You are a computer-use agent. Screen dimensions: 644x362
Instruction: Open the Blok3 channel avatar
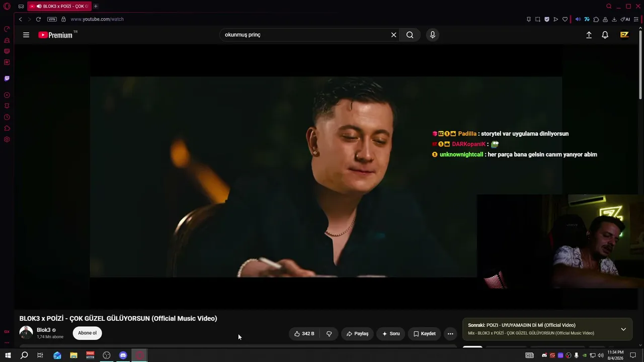click(x=26, y=333)
